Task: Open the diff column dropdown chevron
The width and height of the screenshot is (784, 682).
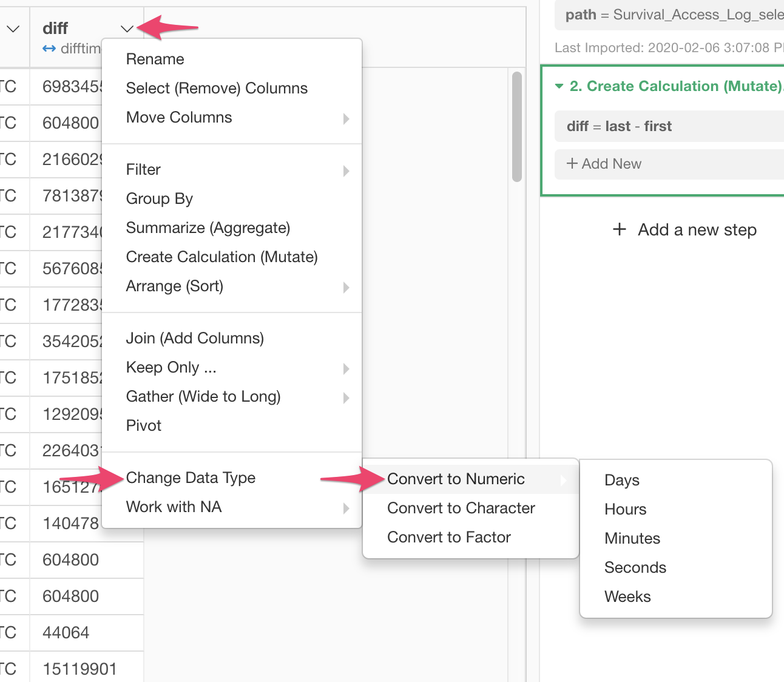Action: [x=127, y=29]
